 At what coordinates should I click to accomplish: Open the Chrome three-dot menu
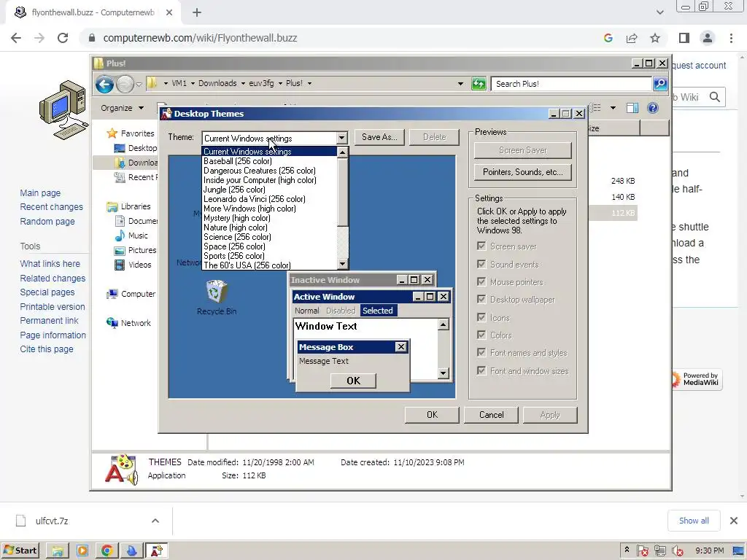pyautogui.click(x=731, y=38)
